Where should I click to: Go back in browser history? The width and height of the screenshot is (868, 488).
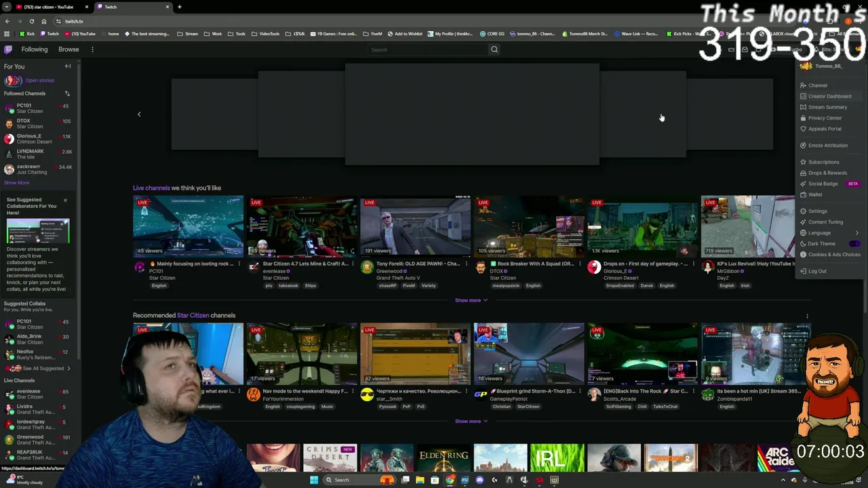7,22
